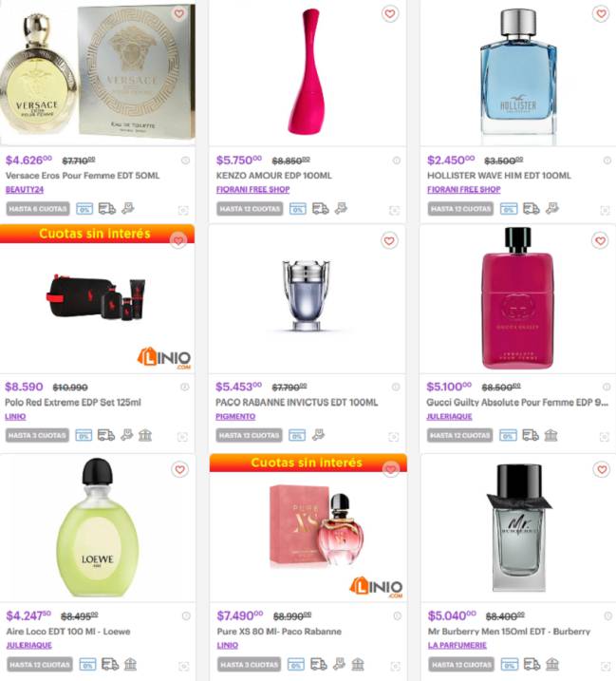The width and height of the screenshot is (616, 681).
Task: Add Loewe Aire Loco to favorites
Action: pyautogui.click(x=179, y=469)
